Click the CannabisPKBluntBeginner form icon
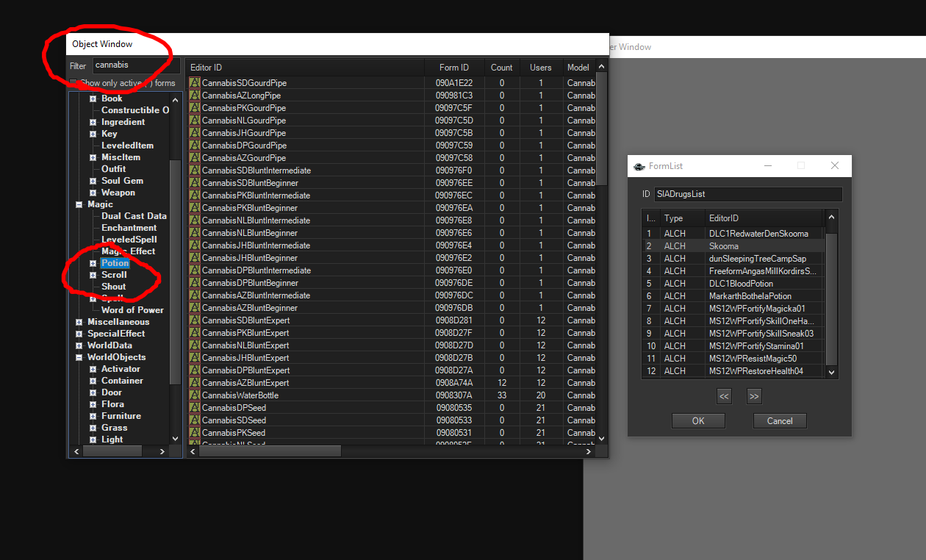This screenshot has width=926, height=560. pos(195,208)
